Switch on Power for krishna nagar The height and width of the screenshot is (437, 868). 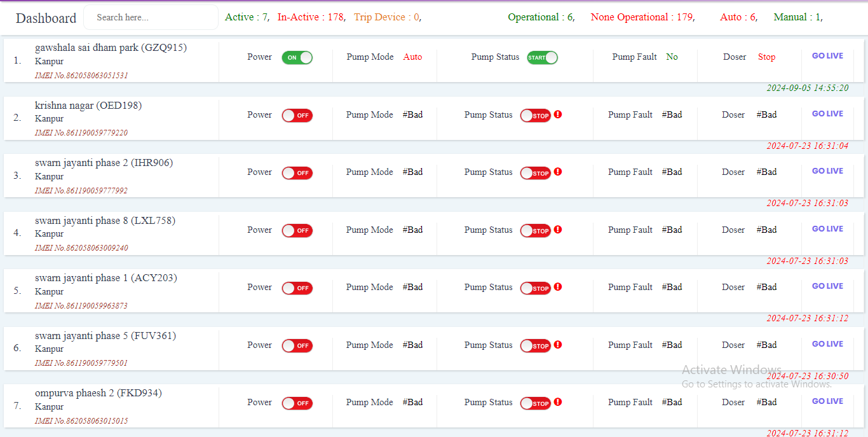click(297, 115)
